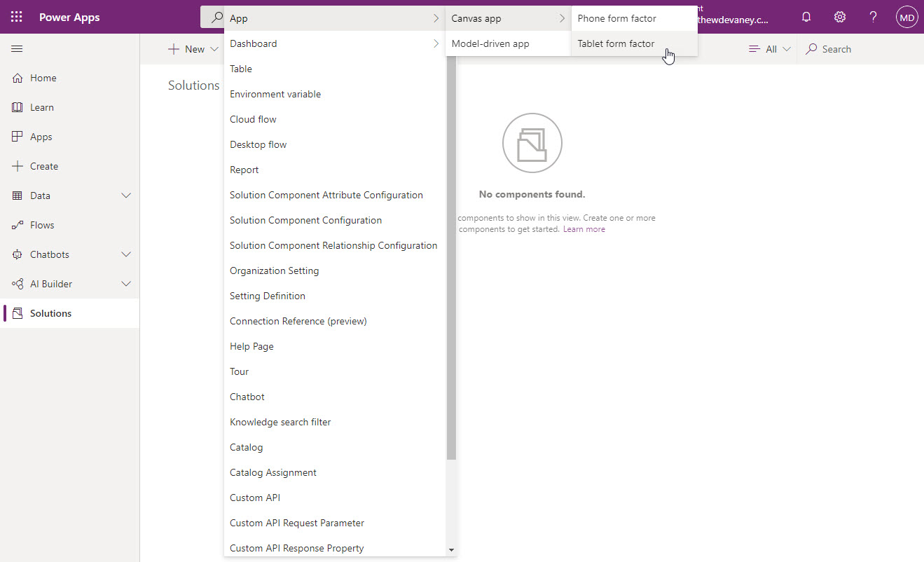Screen dimensions: 924x562
Task: Open the Microsoft 365 app launcher waffle
Action: 17,17
